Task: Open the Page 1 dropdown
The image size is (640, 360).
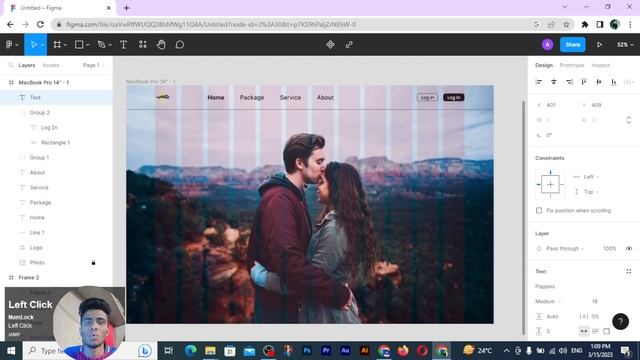Action: point(93,65)
